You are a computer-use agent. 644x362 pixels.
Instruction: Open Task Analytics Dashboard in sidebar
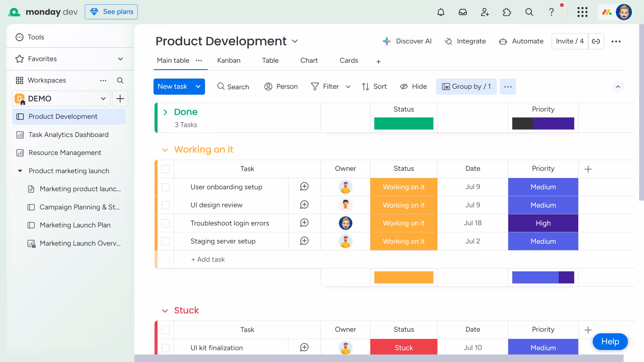point(69,135)
